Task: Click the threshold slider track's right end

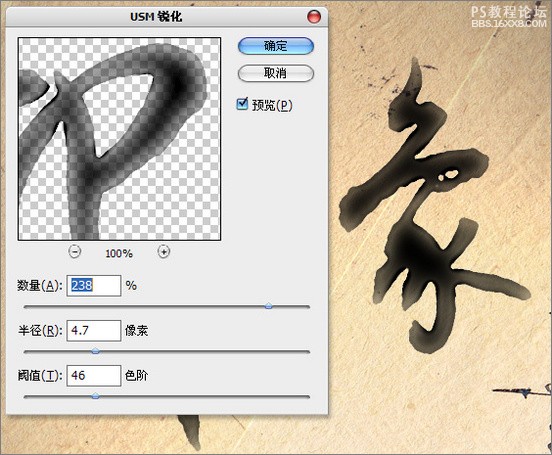Action: 308,397
